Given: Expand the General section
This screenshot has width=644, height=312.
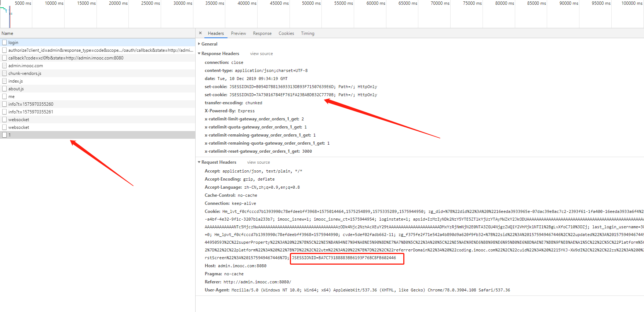Looking at the screenshot, I should click(x=208, y=44).
